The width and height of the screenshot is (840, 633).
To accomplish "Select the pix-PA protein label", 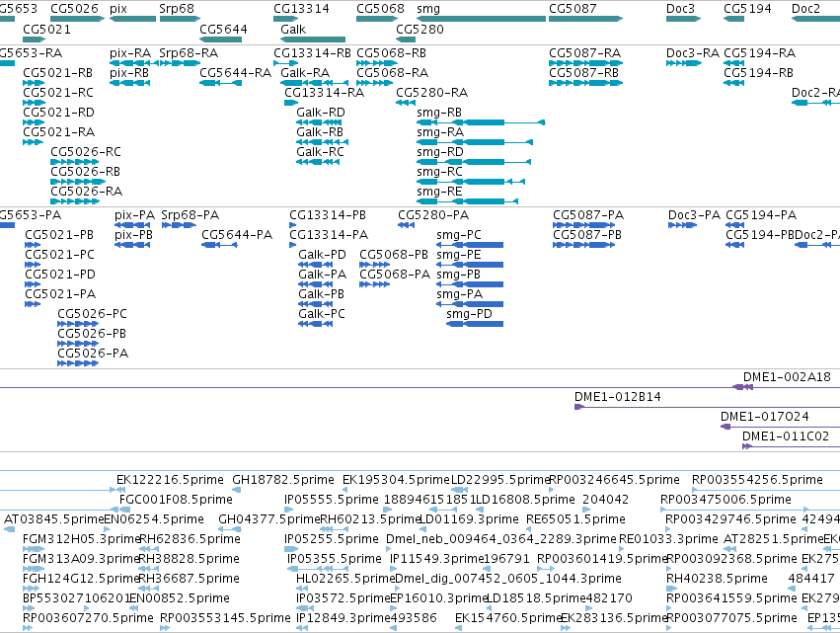I will 135,215.
